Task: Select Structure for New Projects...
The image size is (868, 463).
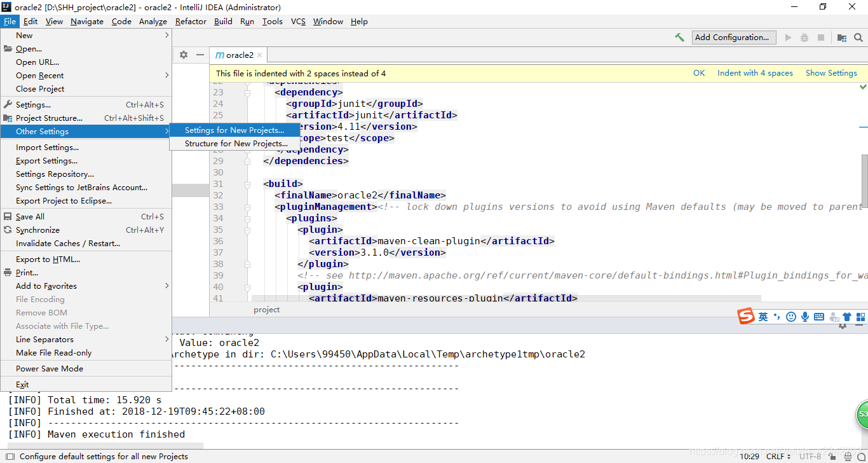Action: (x=234, y=144)
